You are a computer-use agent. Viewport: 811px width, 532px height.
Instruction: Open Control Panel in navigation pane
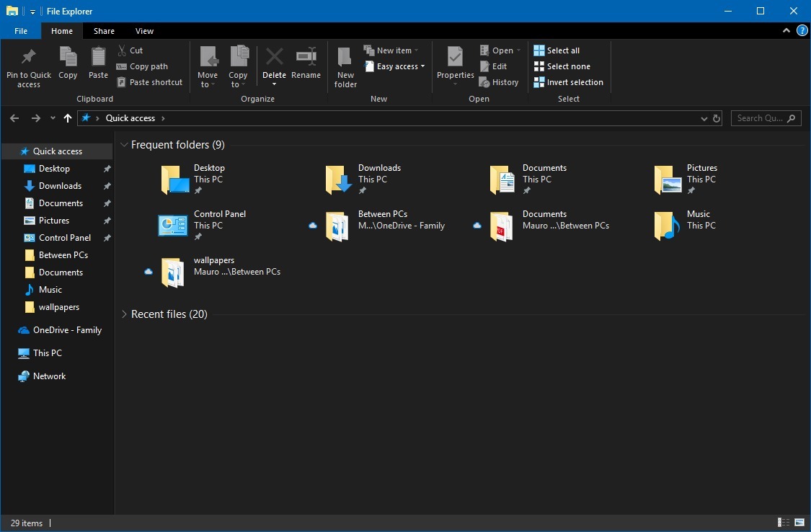point(65,238)
